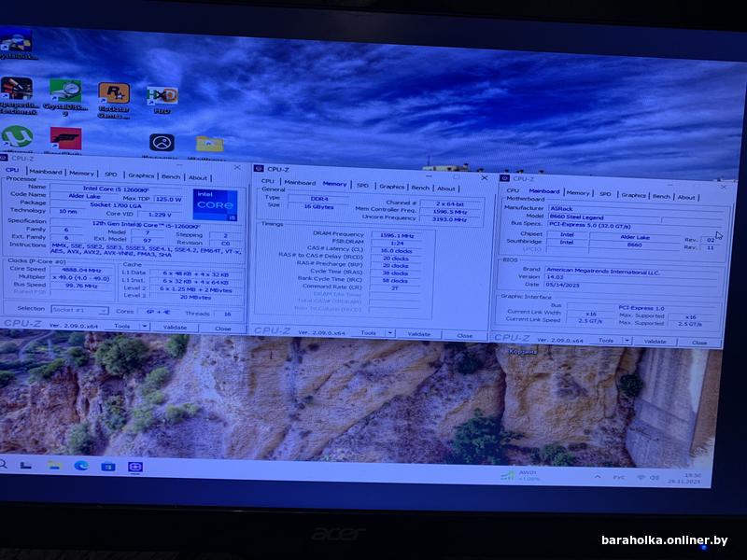Switch to Mainboard tab in CPU window
The width and height of the screenshot is (747, 560).
46,172
